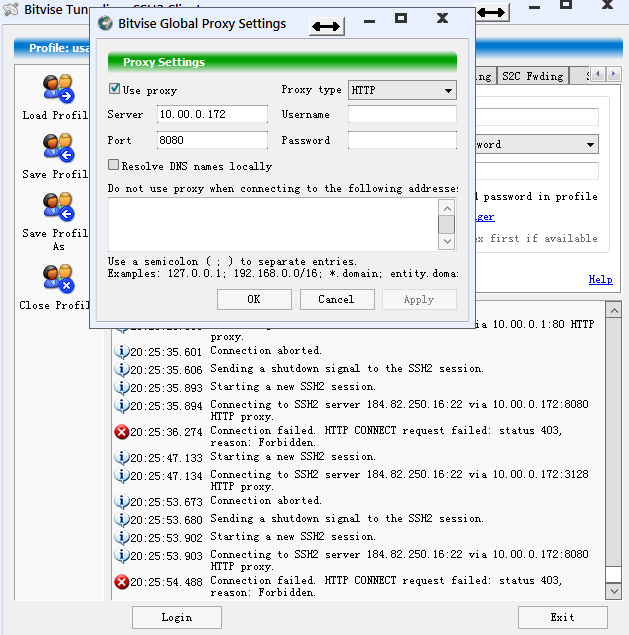Click the exclusion list scroll down arrow
This screenshot has height=635, width=629.
[x=447, y=242]
